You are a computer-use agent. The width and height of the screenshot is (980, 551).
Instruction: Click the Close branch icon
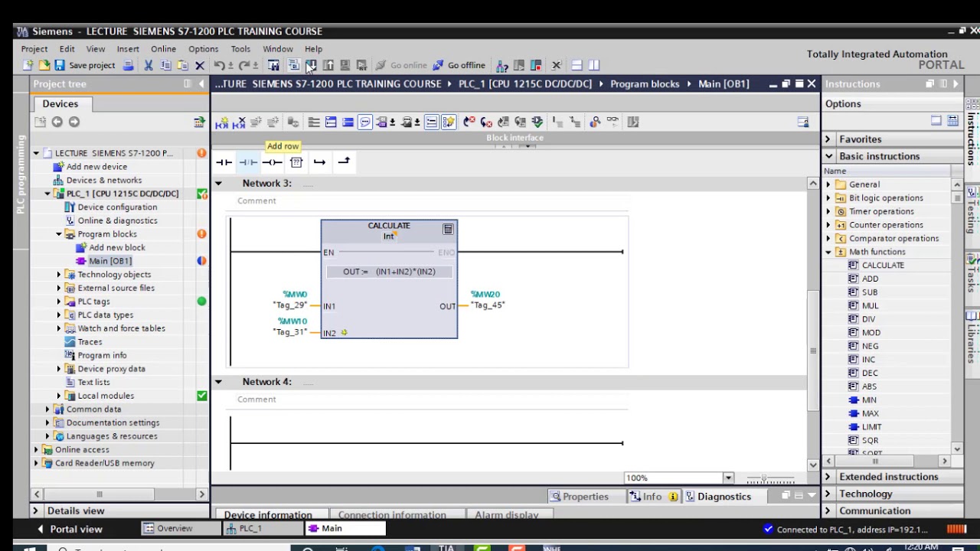tap(344, 161)
